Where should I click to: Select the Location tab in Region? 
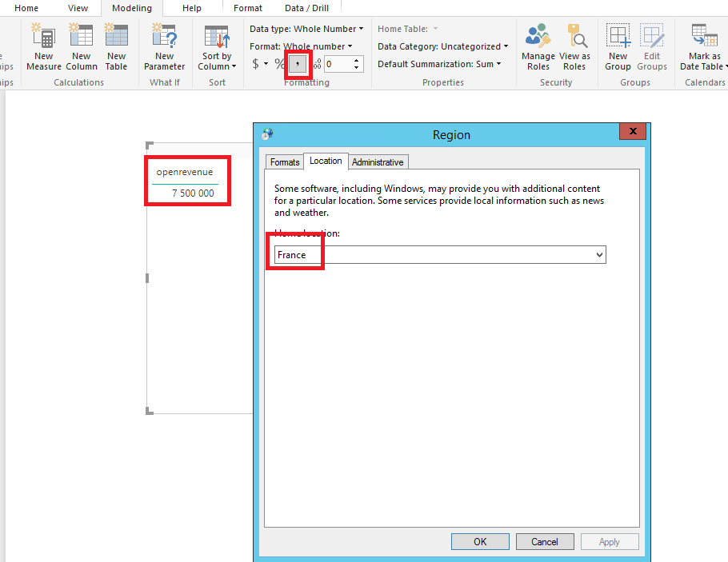[x=326, y=161]
